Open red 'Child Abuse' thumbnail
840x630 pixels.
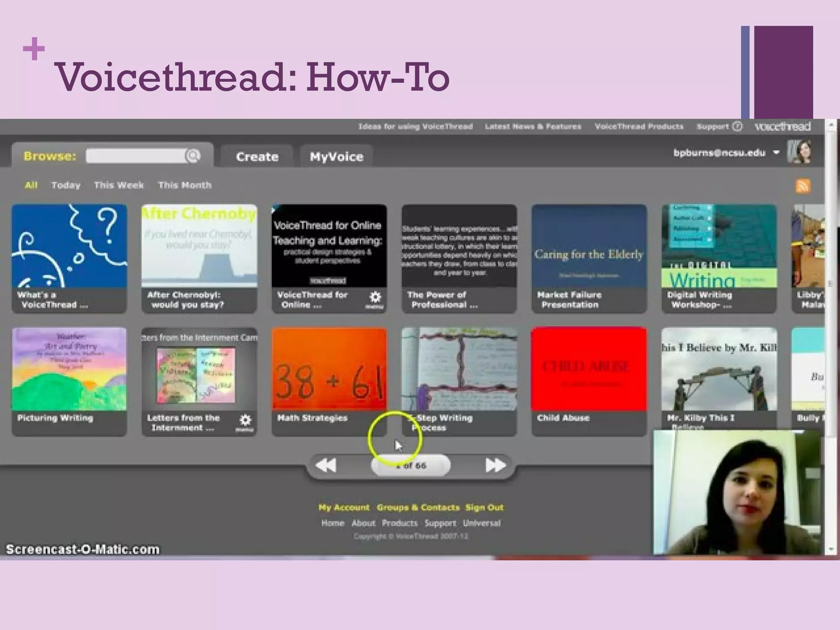pos(589,369)
